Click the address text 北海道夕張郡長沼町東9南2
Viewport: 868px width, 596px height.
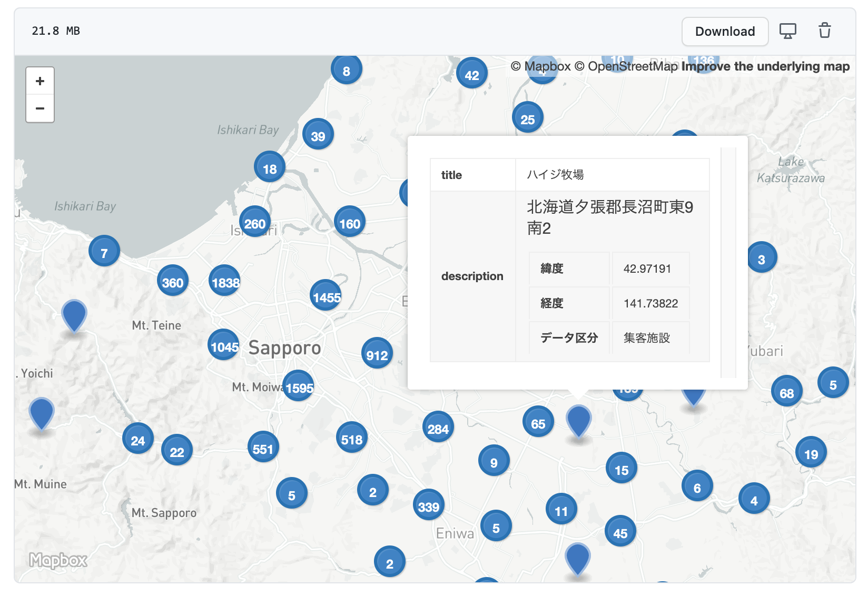(x=610, y=217)
